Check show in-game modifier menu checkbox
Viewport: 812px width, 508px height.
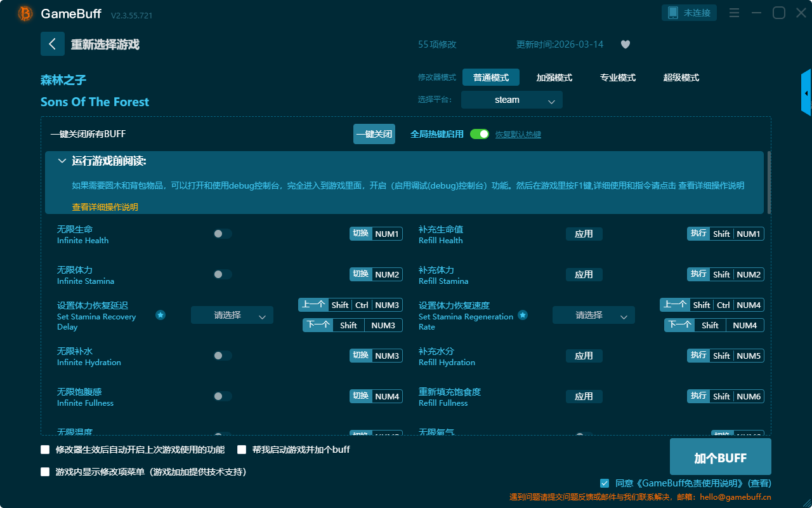(45, 472)
